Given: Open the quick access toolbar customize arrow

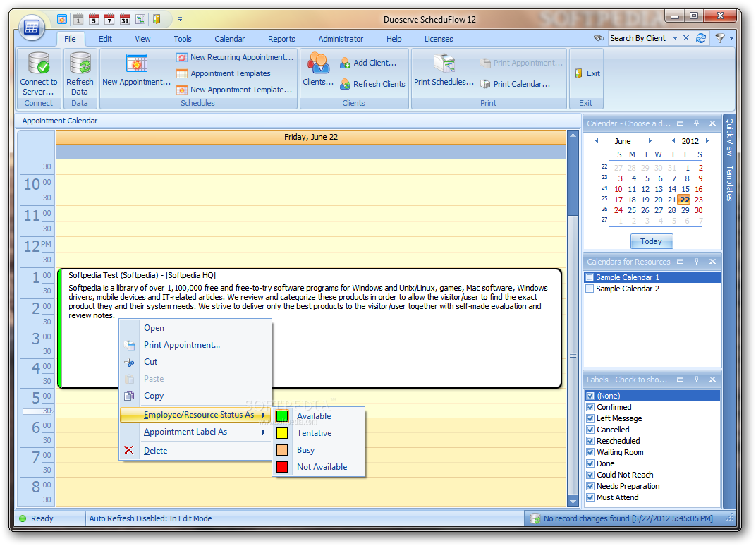Looking at the screenshot, I should (180, 19).
